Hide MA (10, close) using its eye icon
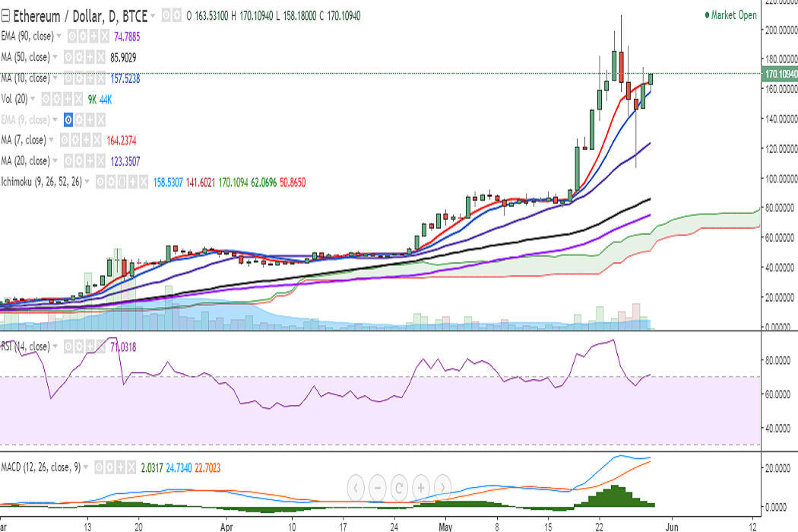Screen dimensions: 798x532 tap(68, 78)
